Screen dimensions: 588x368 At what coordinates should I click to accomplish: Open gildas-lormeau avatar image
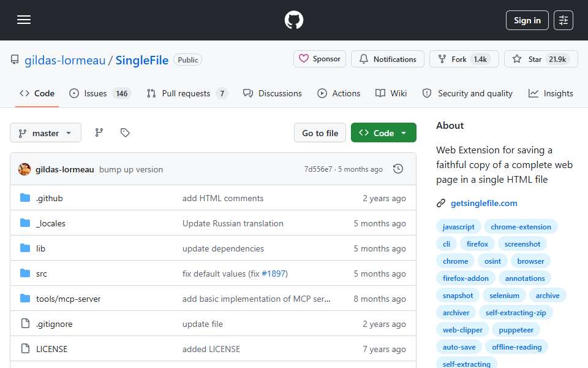pos(24,169)
